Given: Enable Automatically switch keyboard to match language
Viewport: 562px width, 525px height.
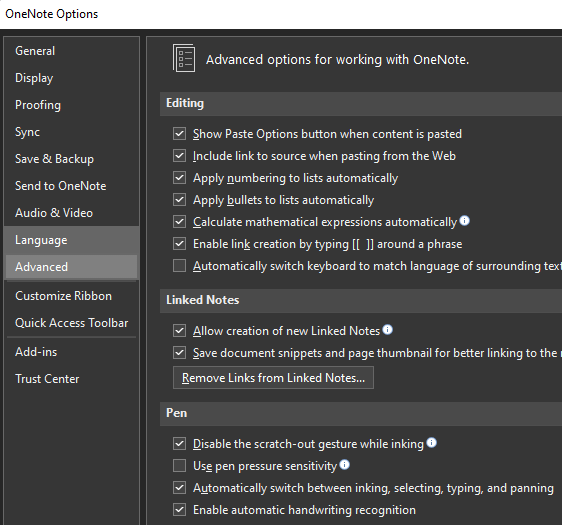Looking at the screenshot, I should click(x=179, y=266).
